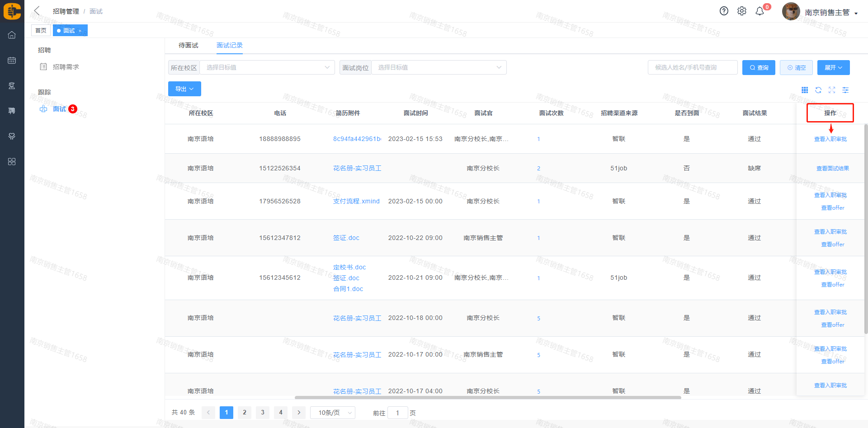Switch table to grid view icon
Screen dimensions: 868x428
[x=805, y=90]
